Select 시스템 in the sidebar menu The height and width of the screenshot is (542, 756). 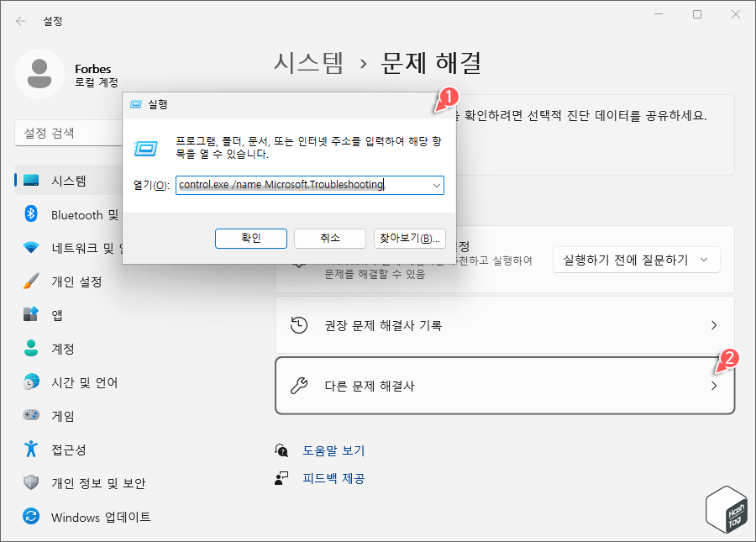(x=32, y=180)
